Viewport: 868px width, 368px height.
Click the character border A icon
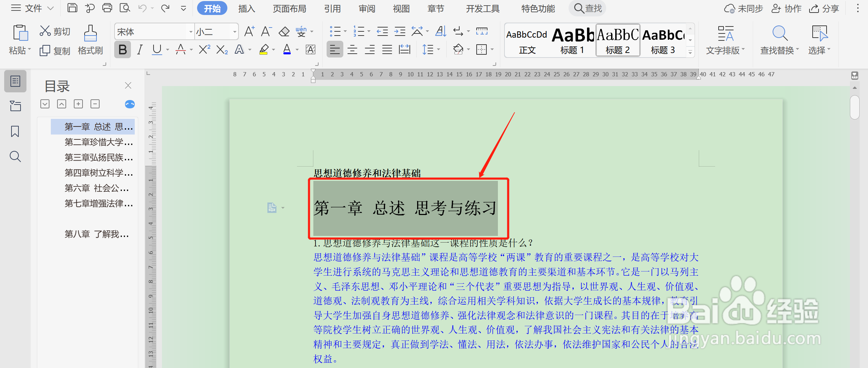coord(311,50)
